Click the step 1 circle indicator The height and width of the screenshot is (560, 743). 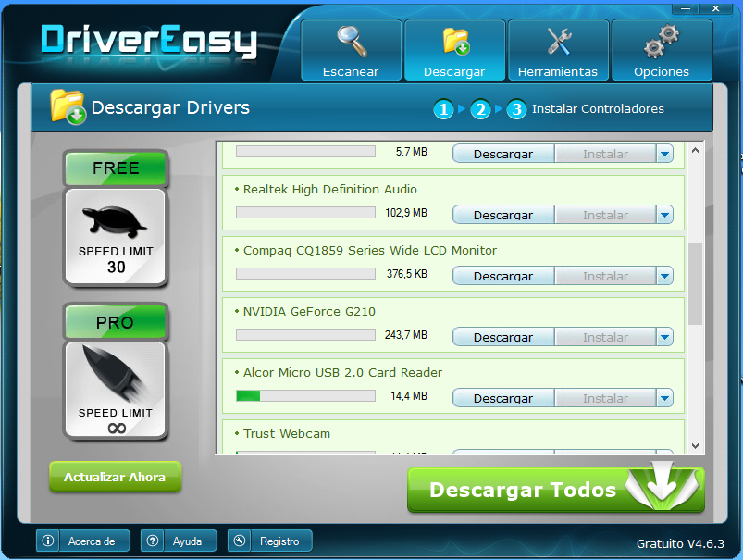point(443,109)
